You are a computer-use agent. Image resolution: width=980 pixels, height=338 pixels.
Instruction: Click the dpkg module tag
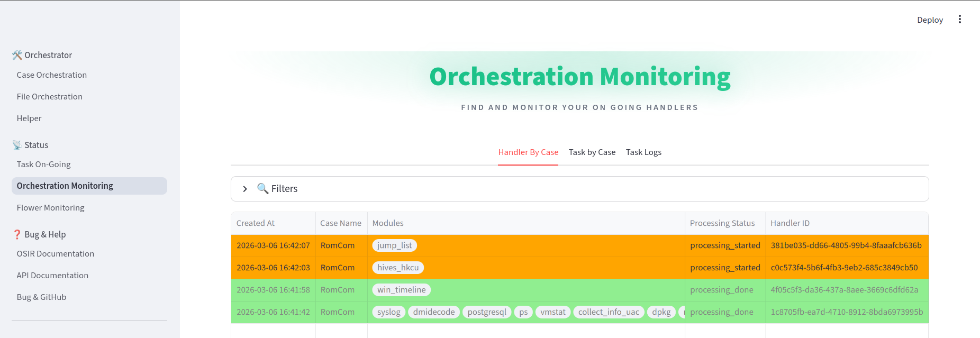[x=661, y=312]
